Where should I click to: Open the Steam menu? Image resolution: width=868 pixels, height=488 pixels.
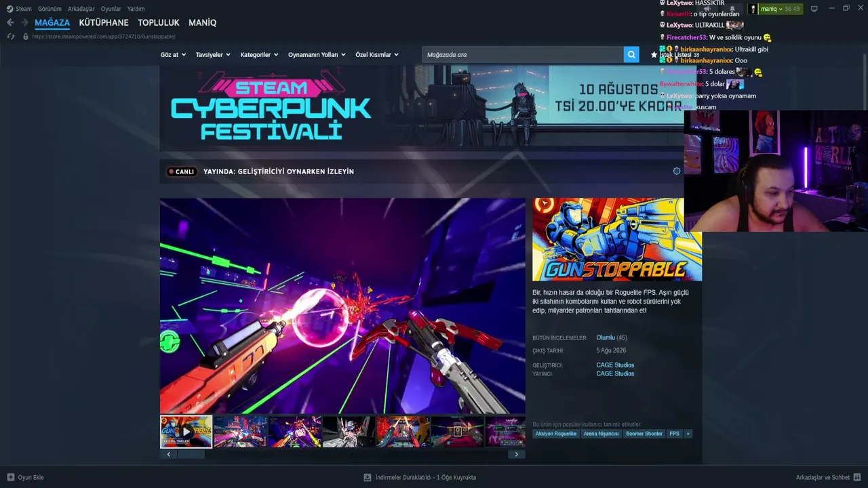[x=19, y=9]
